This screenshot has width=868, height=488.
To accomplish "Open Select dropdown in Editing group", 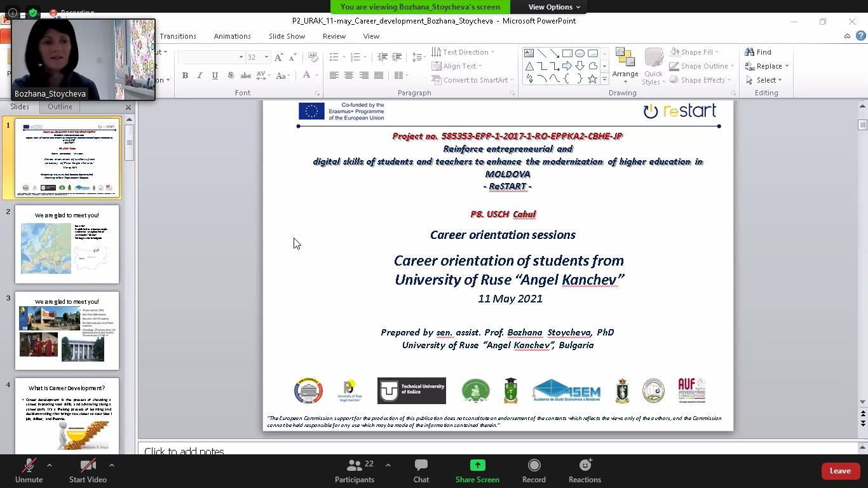I will 764,80.
